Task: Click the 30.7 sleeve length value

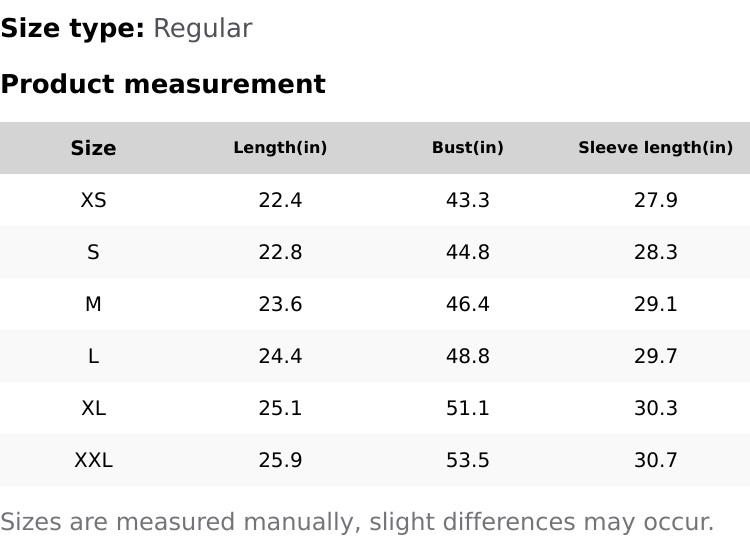Action: pyautogui.click(x=655, y=460)
